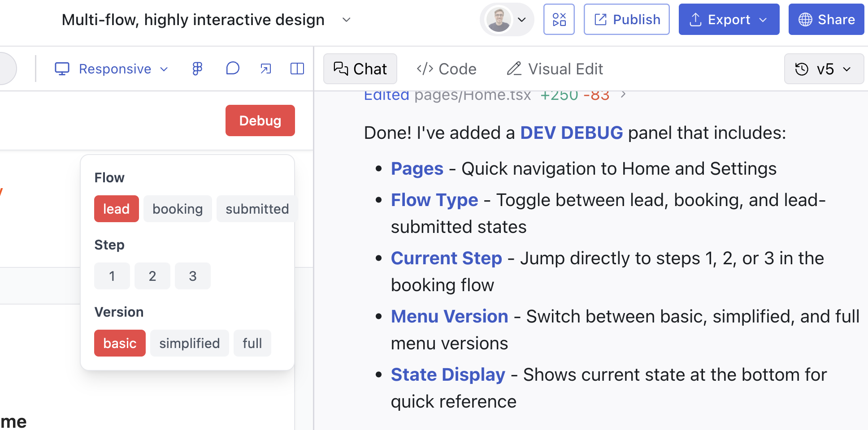Click the Publish button
The height and width of the screenshot is (430, 868).
click(x=626, y=19)
